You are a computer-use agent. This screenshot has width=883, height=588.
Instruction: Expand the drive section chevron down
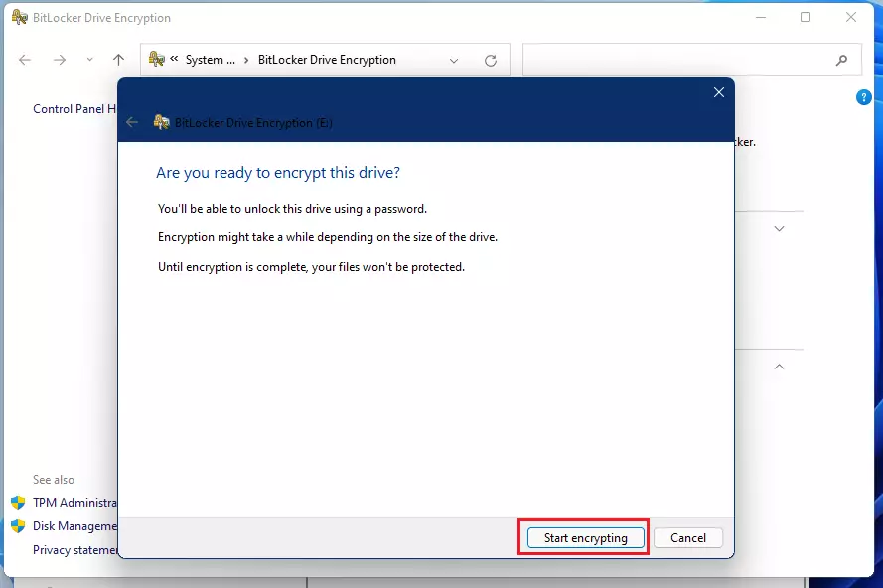779,229
